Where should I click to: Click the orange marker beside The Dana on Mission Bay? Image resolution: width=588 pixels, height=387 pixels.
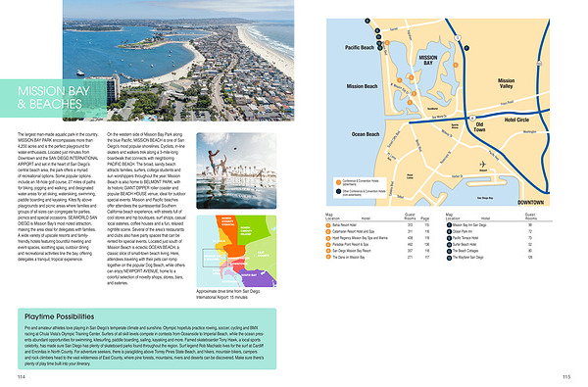(328, 258)
